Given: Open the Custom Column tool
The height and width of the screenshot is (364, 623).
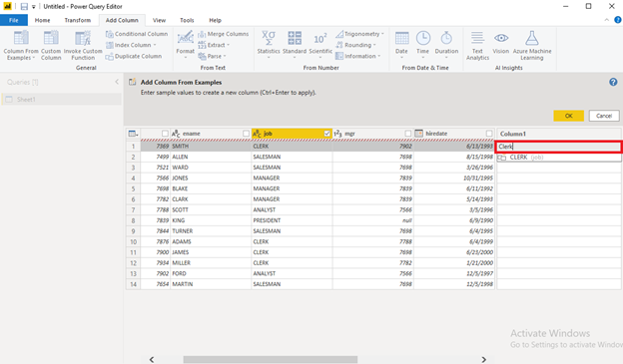Looking at the screenshot, I should [51, 45].
